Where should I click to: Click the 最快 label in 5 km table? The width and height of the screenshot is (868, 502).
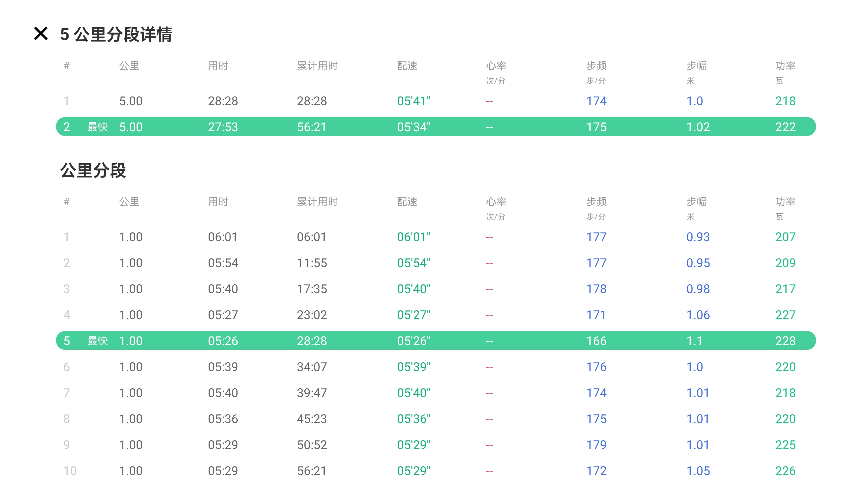(x=97, y=127)
